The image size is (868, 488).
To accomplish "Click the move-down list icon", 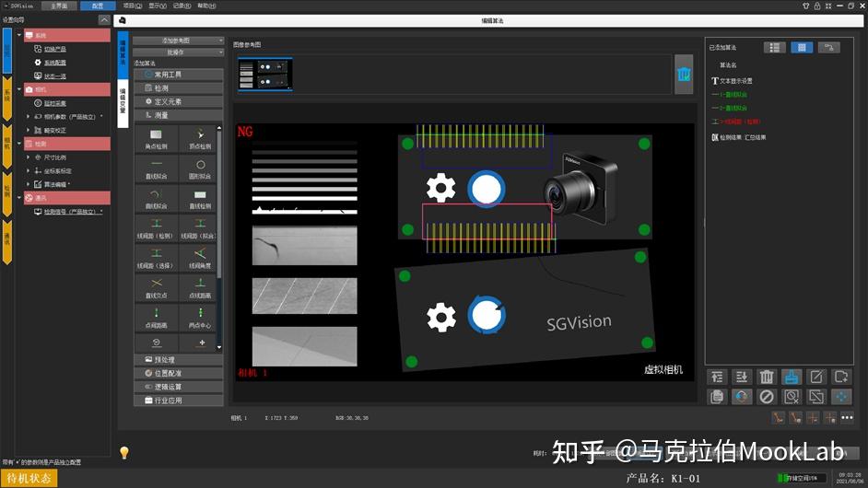I will pos(742,378).
